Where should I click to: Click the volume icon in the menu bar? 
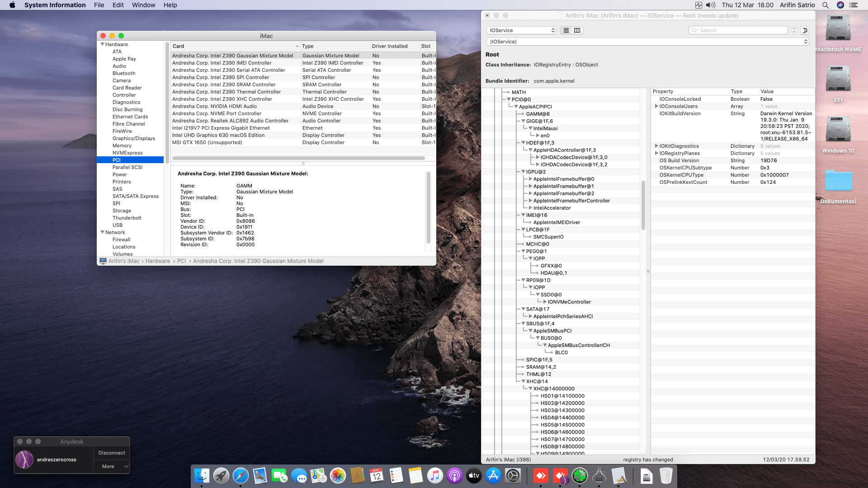coord(711,5)
